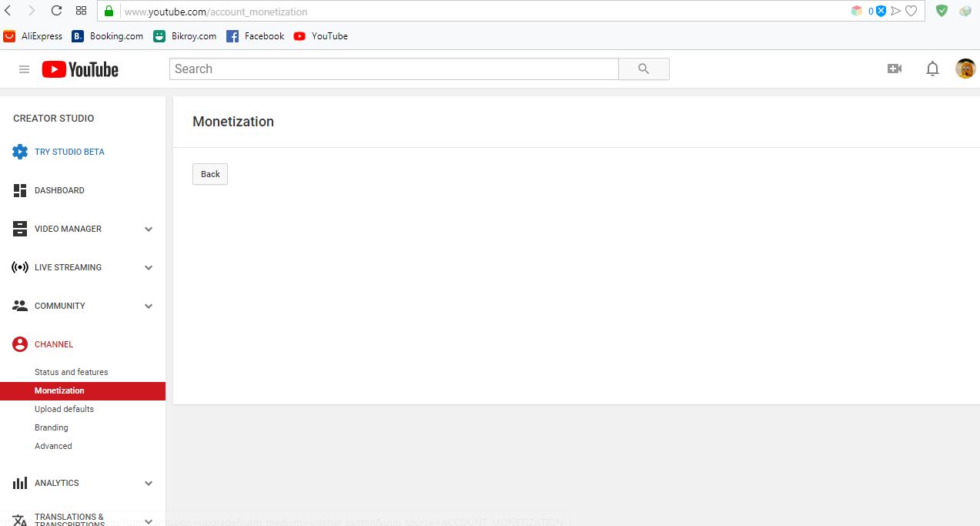
Task: Click inside the YouTube search field
Action: pos(393,69)
